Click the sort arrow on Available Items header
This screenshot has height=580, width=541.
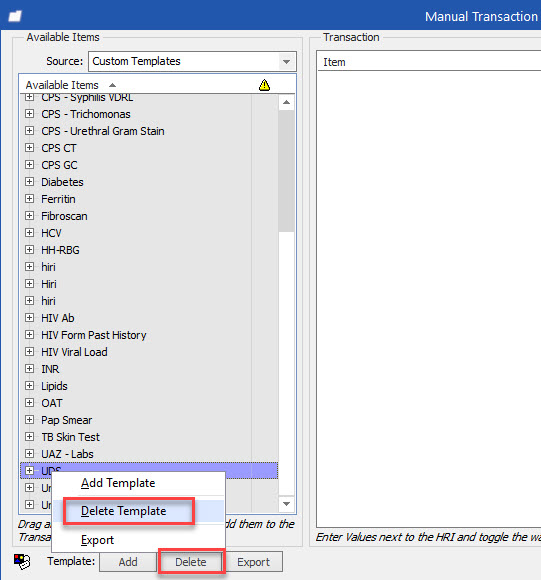tap(112, 85)
